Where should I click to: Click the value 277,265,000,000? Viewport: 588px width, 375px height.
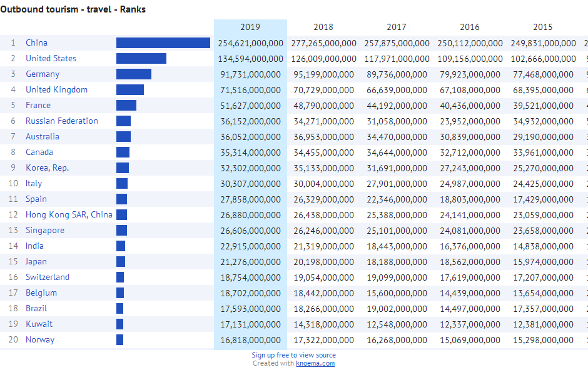point(323,44)
